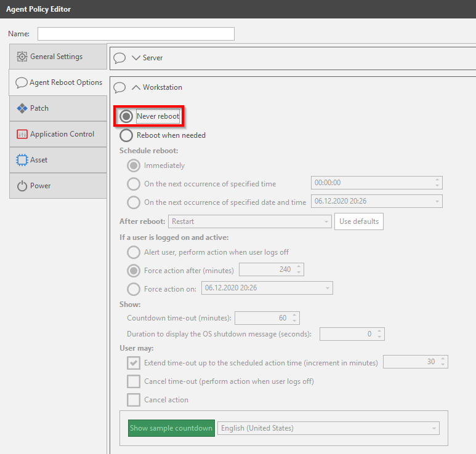Increase extend time-out increment value
This screenshot has height=454, width=476.
click(443, 359)
